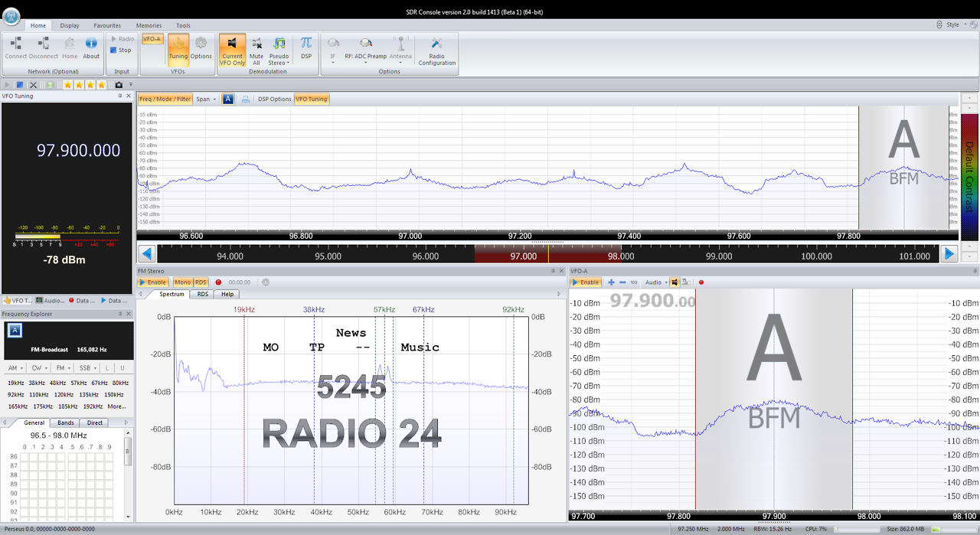Viewport: 980px width, 535px height.
Task: Click the blue A VFO icon in spectrum toolbar
Action: click(x=228, y=99)
